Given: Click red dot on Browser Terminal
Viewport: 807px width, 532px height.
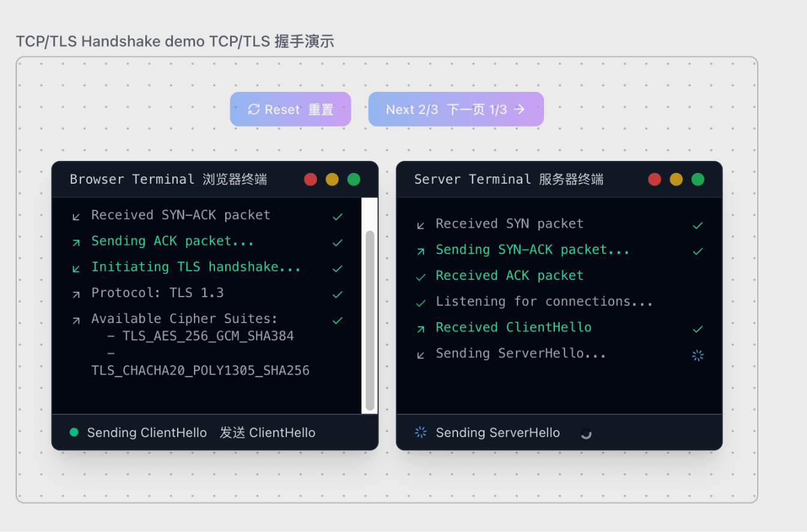Looking at the screenshot, I should (x=310, y=180).
